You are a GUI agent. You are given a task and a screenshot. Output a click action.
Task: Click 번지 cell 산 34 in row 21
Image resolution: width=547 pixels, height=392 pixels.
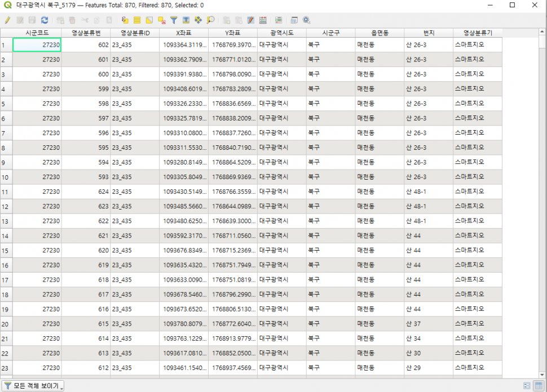429,338
